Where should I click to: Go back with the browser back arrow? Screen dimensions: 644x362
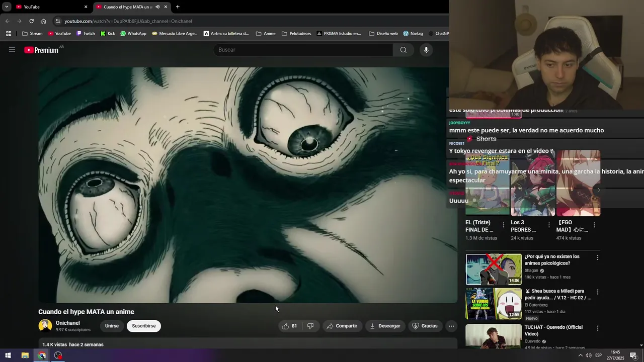pyautogui.click(x=7, y=21)
